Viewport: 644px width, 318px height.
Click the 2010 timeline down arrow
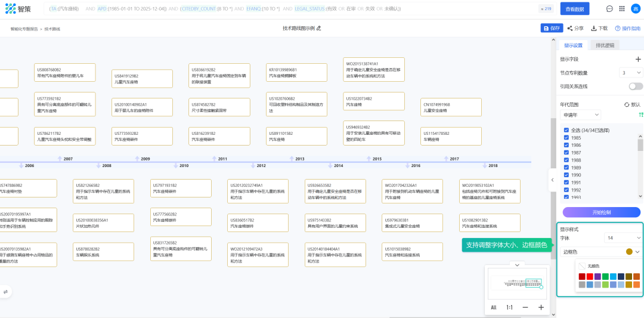click(176, 166)
